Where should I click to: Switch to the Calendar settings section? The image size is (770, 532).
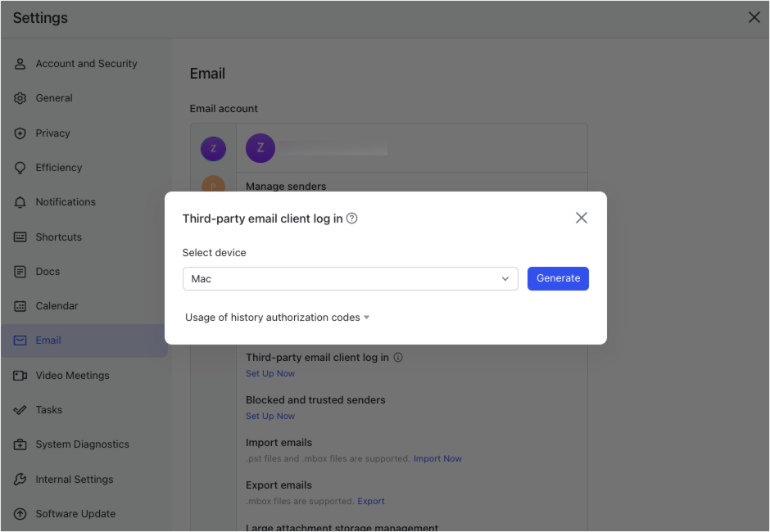point(57,306)
